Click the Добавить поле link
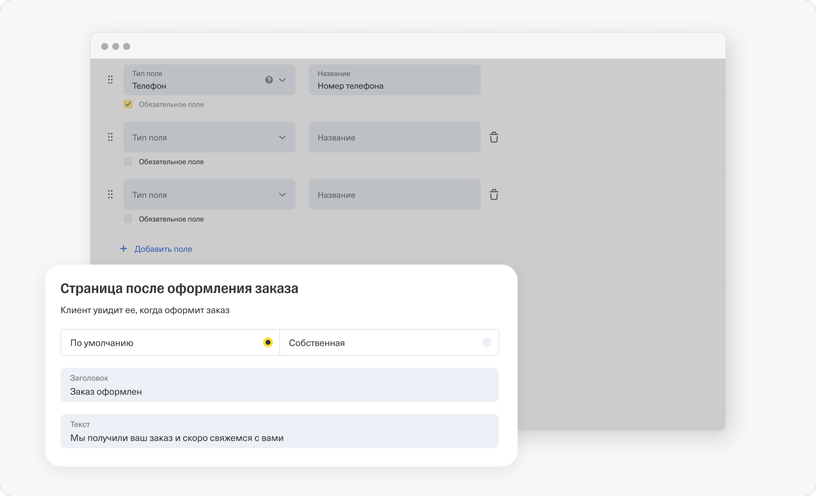 [163, 249]
